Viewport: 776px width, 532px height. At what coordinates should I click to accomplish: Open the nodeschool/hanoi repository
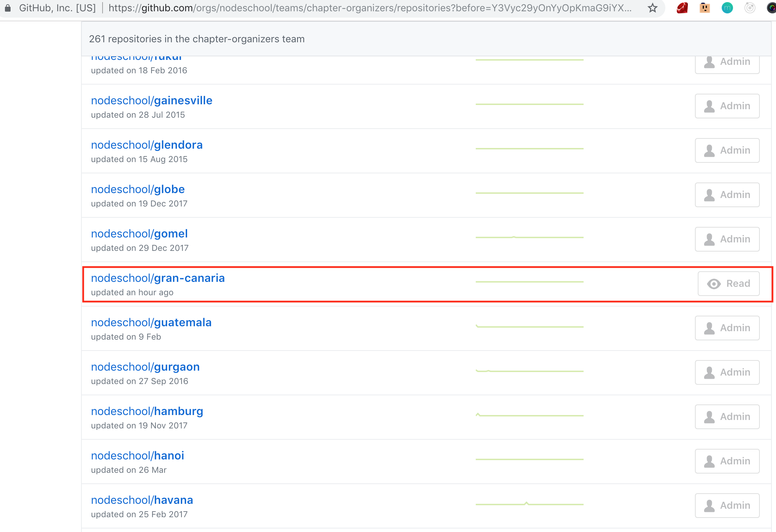click(x=137, y=456)
